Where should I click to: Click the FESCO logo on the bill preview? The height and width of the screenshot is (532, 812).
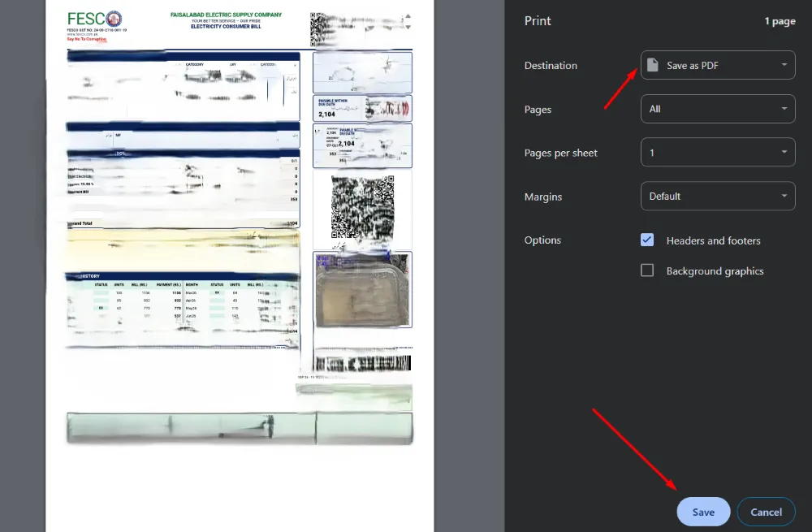95,19
